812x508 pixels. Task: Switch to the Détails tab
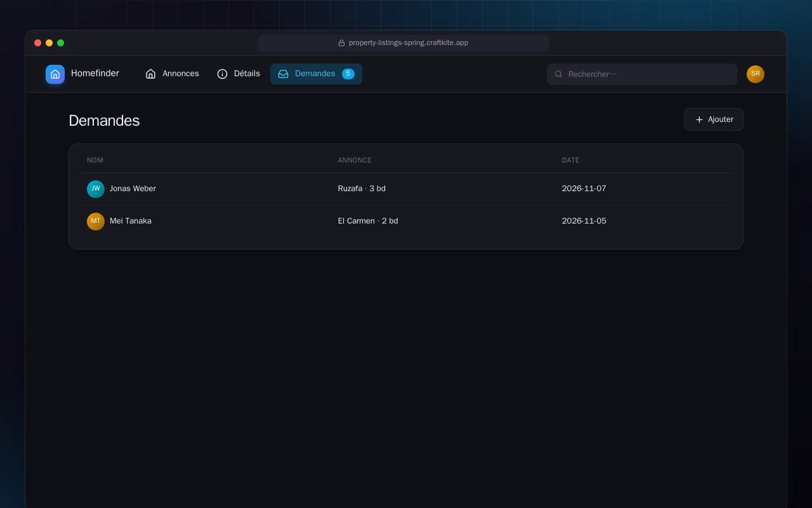239,74
